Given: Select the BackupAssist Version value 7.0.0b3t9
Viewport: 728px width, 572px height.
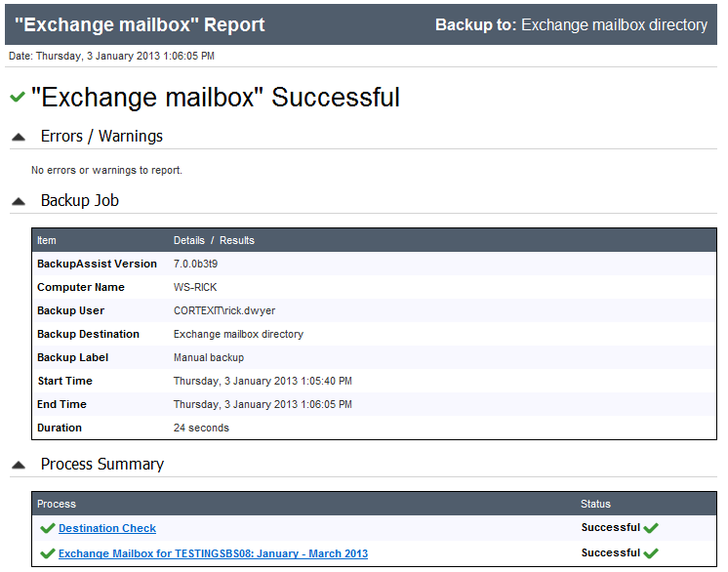Looking at the screenshot, I should (x=195, y=264).
